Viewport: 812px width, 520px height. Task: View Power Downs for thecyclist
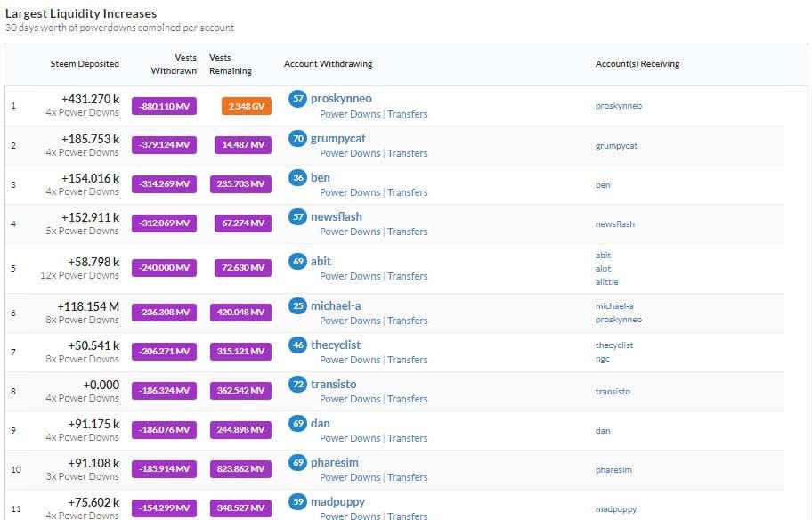[x=350, y=360]
